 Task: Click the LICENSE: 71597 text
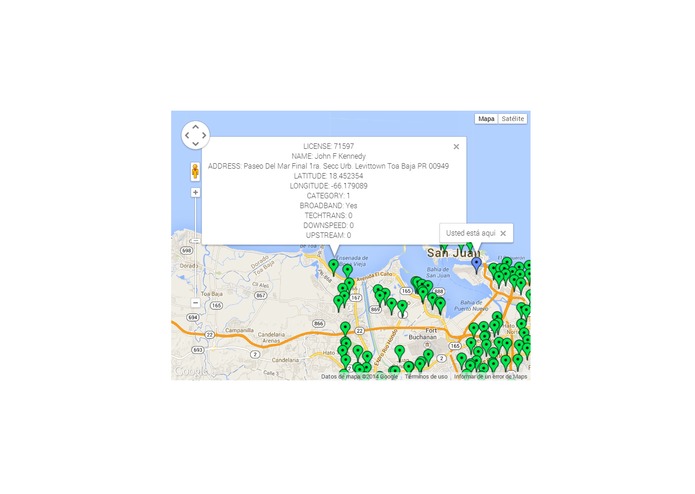coord(328,146)
